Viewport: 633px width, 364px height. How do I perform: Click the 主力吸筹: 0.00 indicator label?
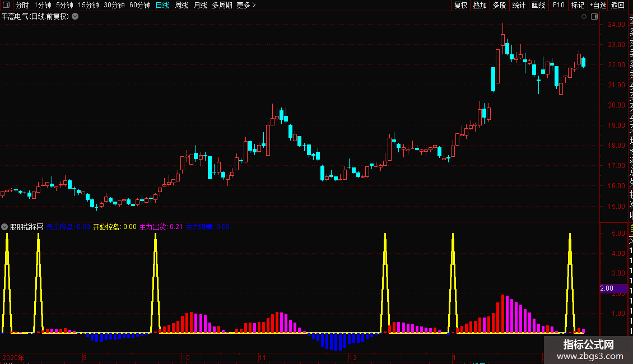[x=207, y=227]
